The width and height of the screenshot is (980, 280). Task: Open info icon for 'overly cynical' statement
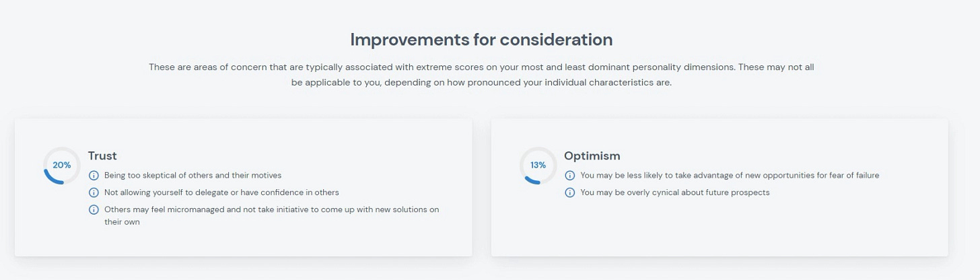click(x=570, y=193)
